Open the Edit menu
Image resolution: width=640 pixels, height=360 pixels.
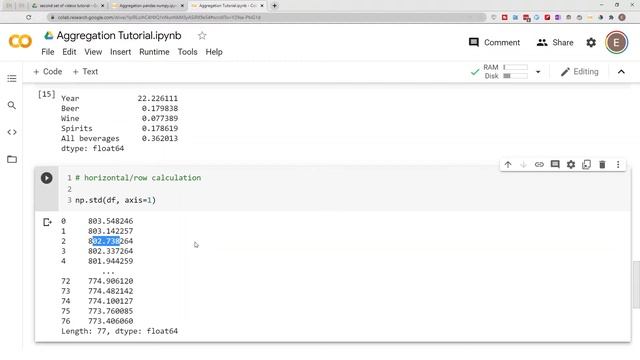69,52
